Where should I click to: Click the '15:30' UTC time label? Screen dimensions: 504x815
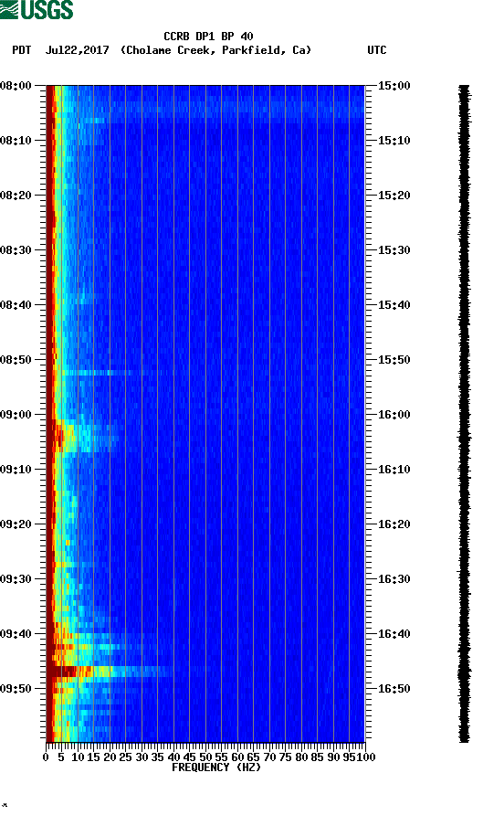point(394,250)
